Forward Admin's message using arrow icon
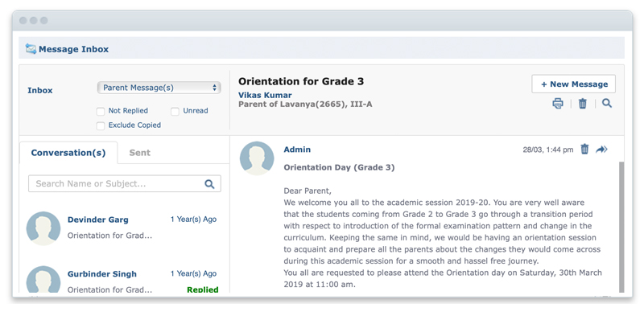Viewport: 644px width, 320px height. pos(601,150)
